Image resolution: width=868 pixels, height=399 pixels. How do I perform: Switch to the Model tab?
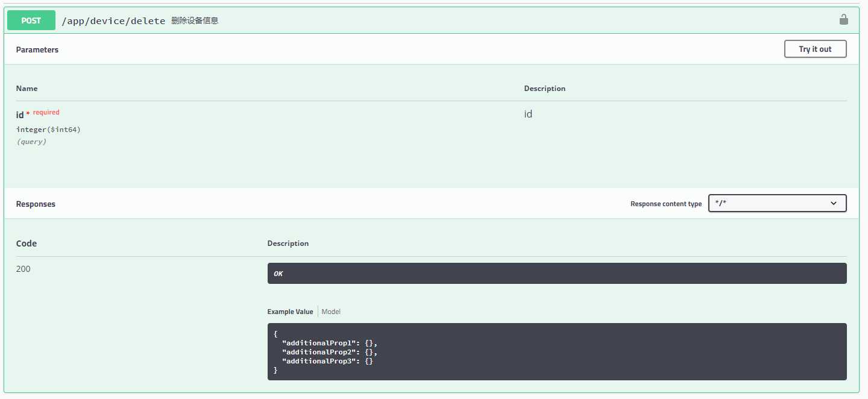tap(331, 312)
